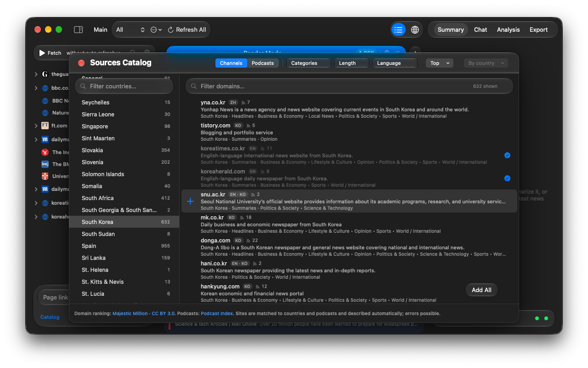This screenshot has height=368, width=588.
Task: Switch to the Summary tab
Action: [x=451, y=29]
